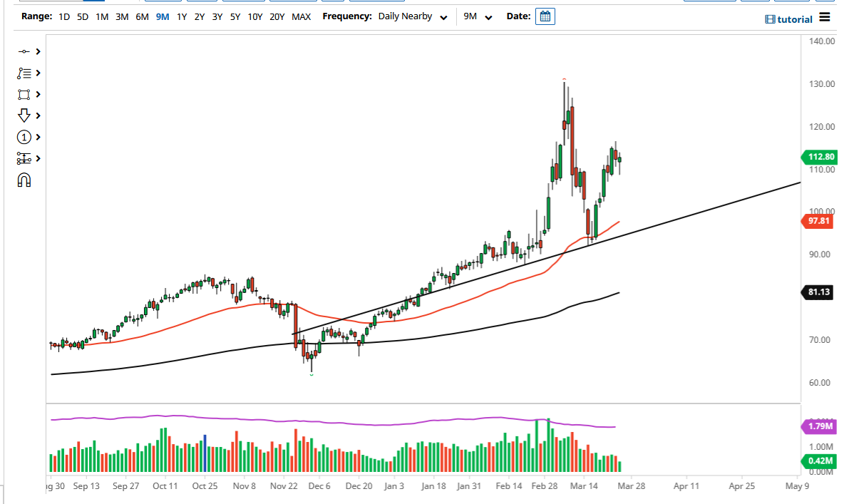Open the tutorial grid view
Image resolution: width=844 pixels, height=504 pixels.
point(772,19)
